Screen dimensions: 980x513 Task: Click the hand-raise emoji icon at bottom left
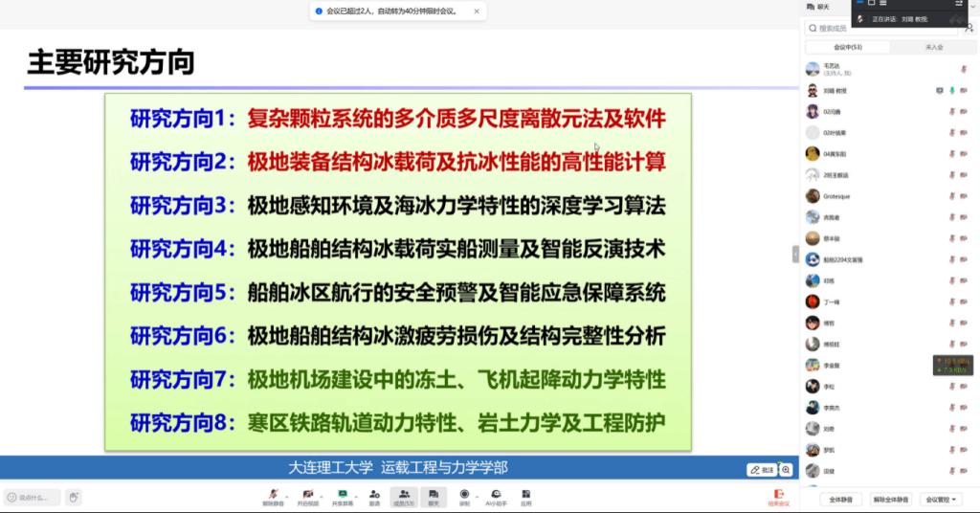click(x=74, y=497)
